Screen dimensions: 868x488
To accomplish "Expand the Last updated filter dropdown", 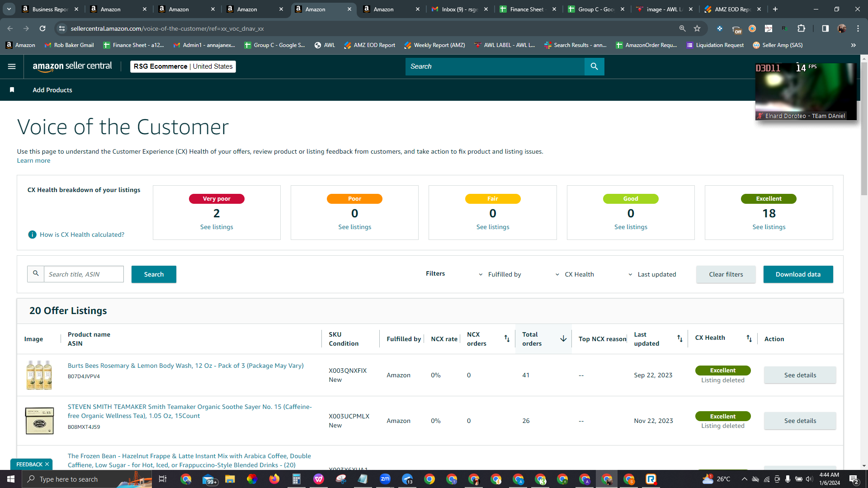I will (652, 274).
